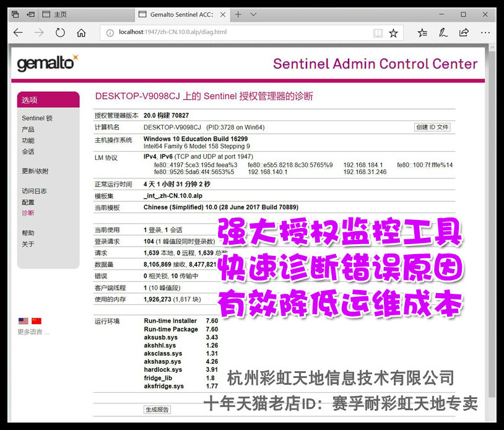Maximize the browser window
Viewport: 504px width, 430px height.
tap(463, 14)
